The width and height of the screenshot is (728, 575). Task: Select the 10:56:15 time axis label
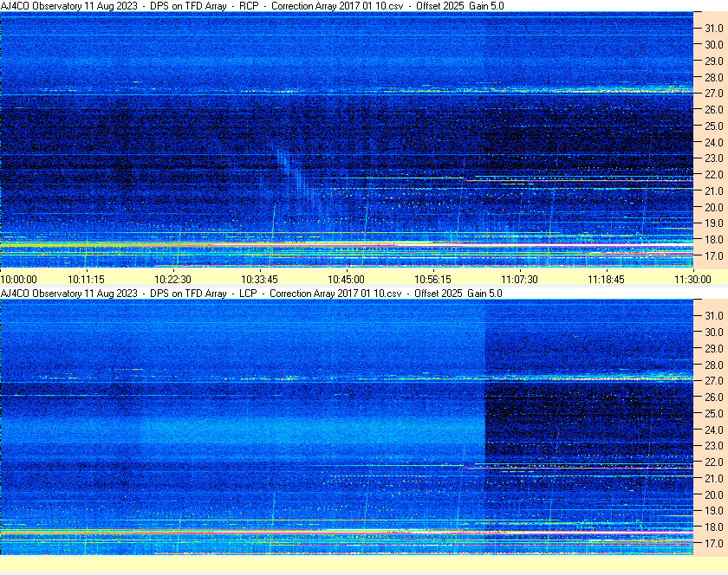(x=432, y=280)
